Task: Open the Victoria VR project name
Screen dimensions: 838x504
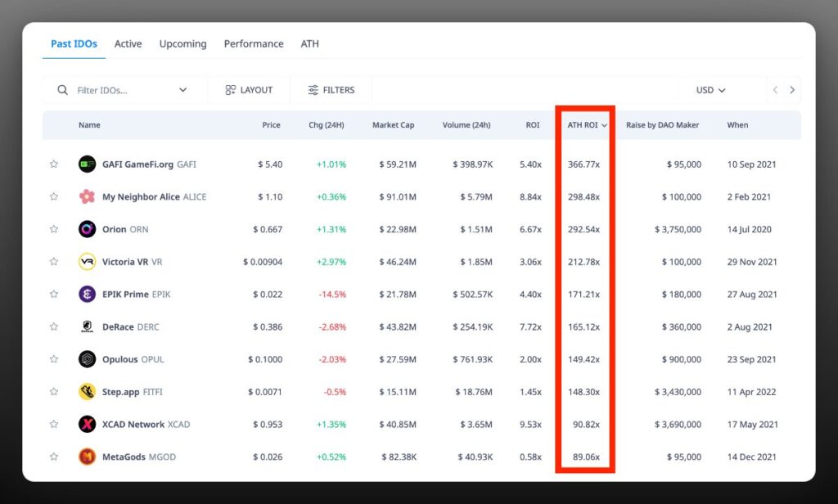Action: coord(125,262)
